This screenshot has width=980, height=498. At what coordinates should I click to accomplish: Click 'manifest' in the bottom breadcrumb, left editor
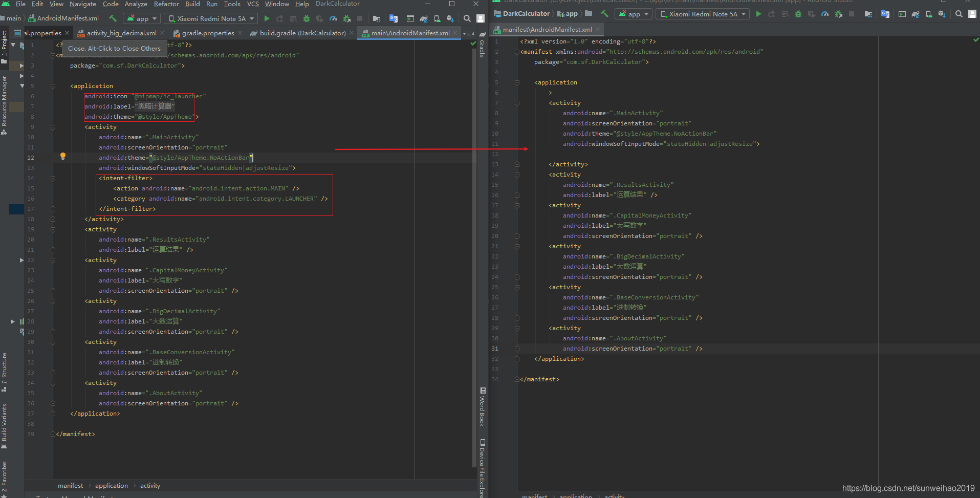70,486
